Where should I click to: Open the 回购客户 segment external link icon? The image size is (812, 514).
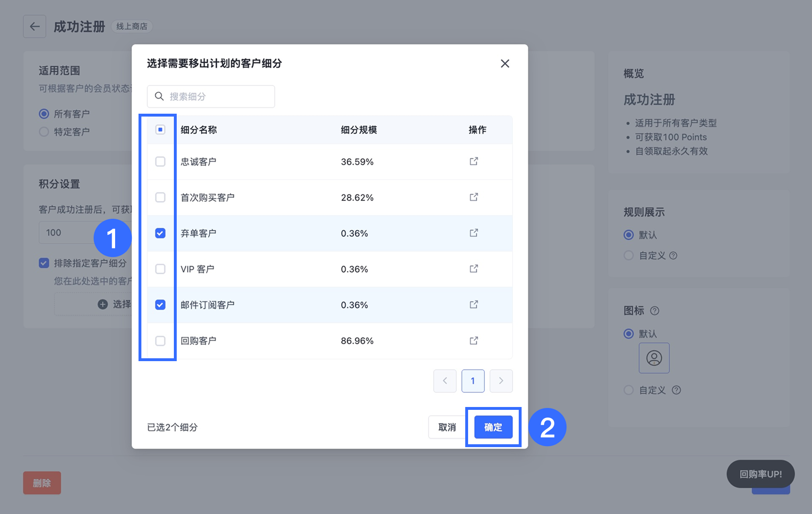coord(474,341)
